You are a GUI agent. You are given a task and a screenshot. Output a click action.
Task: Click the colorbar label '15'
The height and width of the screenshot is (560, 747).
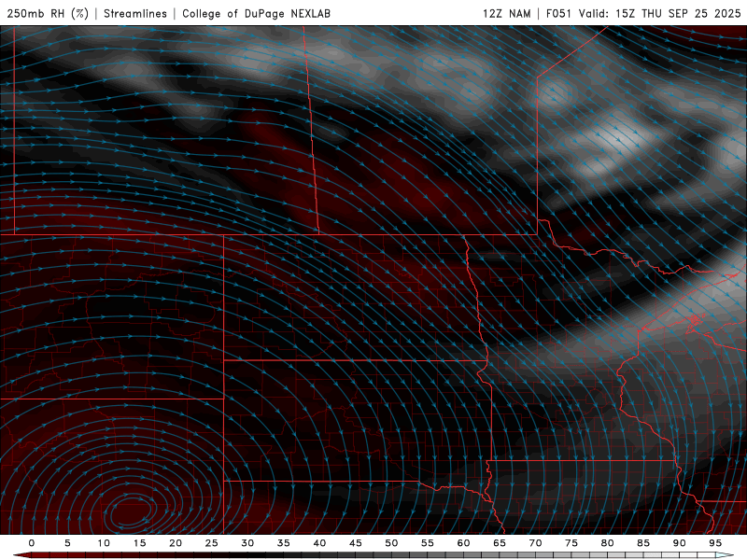139,543
